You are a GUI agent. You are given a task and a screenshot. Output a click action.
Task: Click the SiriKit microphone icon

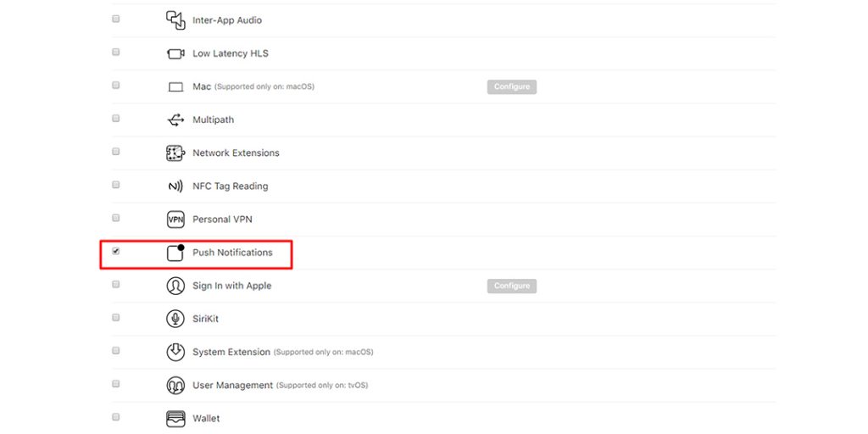(175, 319)
